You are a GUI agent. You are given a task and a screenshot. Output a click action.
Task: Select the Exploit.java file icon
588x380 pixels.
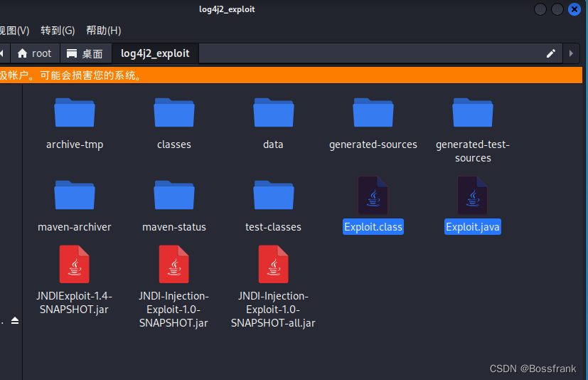click(x=473, y=195)
